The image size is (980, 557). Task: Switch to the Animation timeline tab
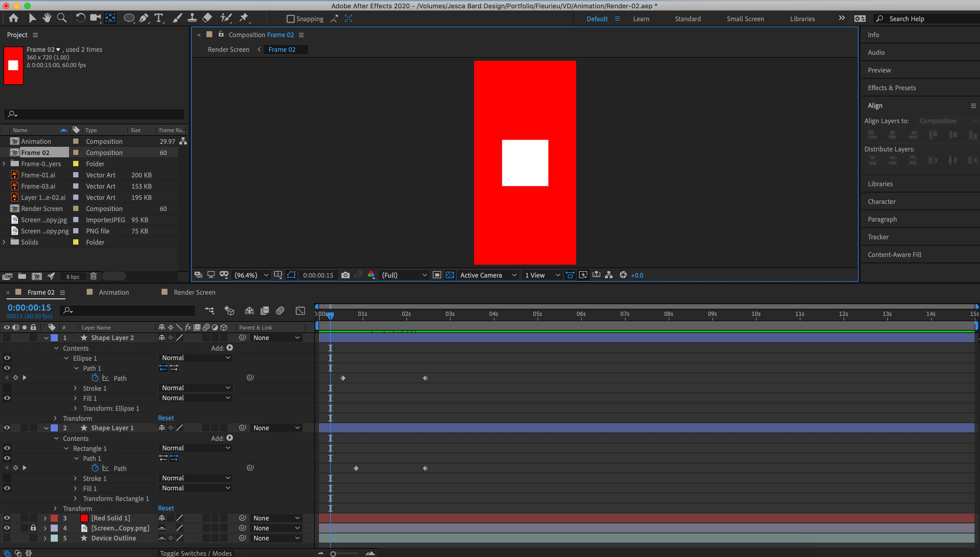point(114,292)
